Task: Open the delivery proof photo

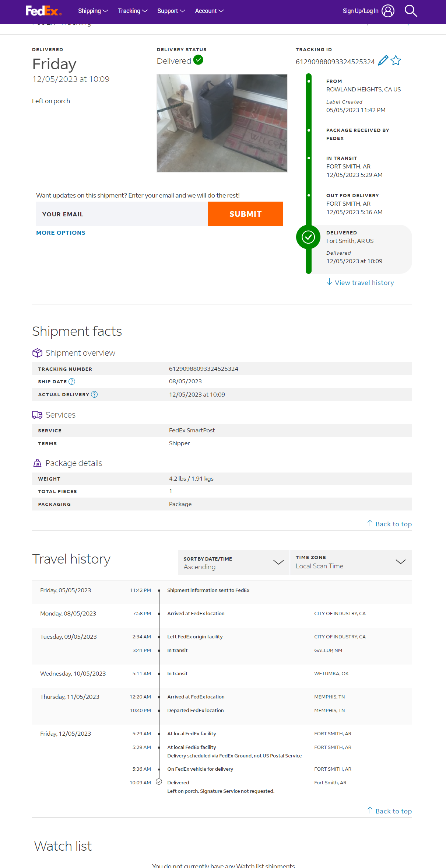Action: [222, 123]
